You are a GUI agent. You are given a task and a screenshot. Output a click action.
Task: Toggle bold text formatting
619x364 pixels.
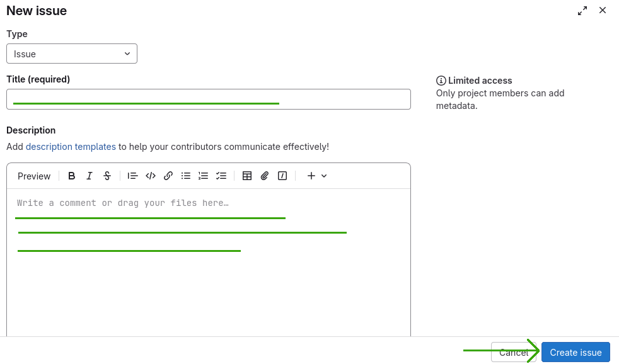(72, 176)
